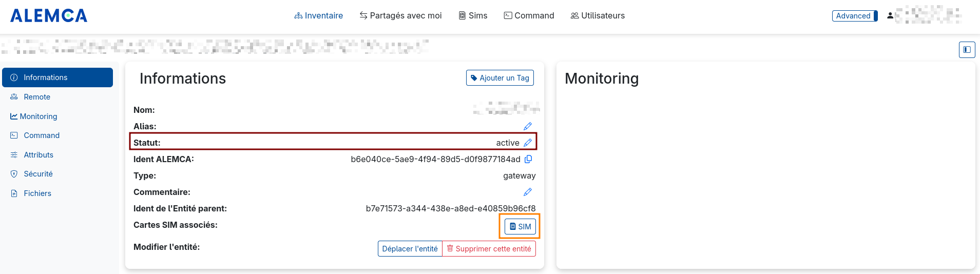Toggle the side panel layout icon

point(967,50)
